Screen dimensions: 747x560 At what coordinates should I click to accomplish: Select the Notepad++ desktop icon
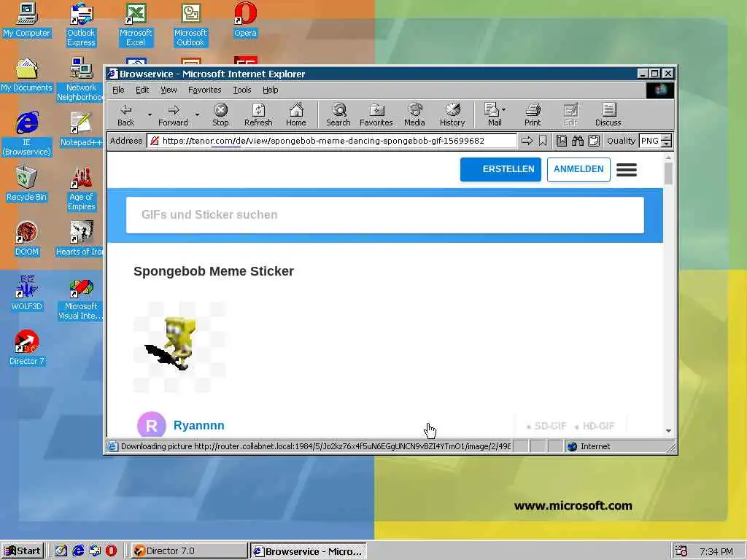81,130
